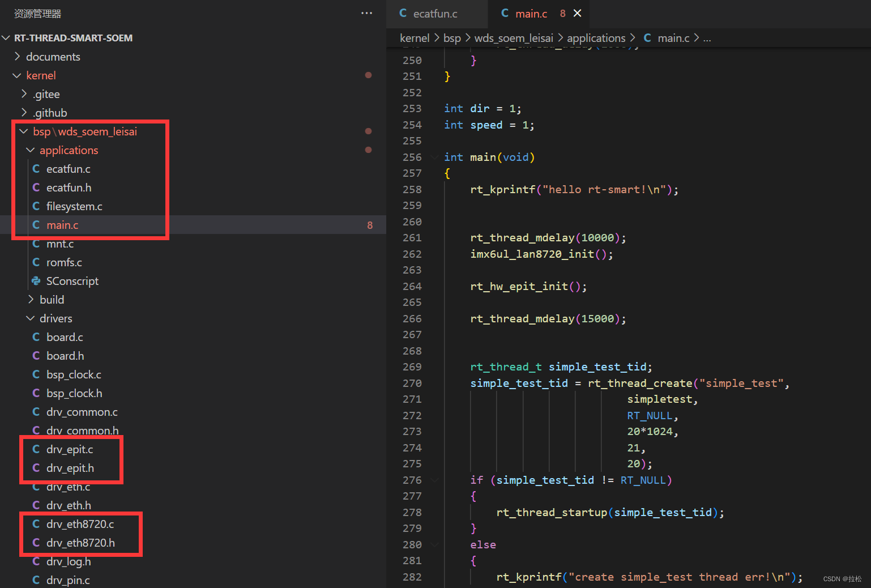Open the SConscript python file
This screenshot has width=871, height=588.
pos(72,281)
